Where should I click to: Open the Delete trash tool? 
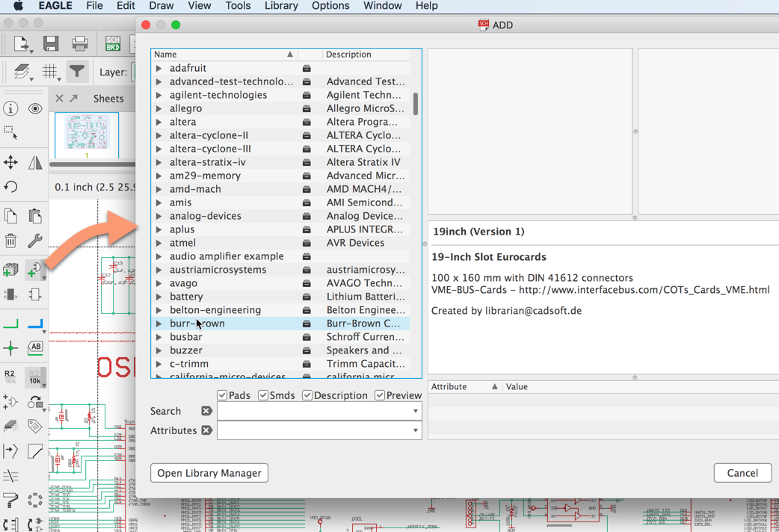10,240
